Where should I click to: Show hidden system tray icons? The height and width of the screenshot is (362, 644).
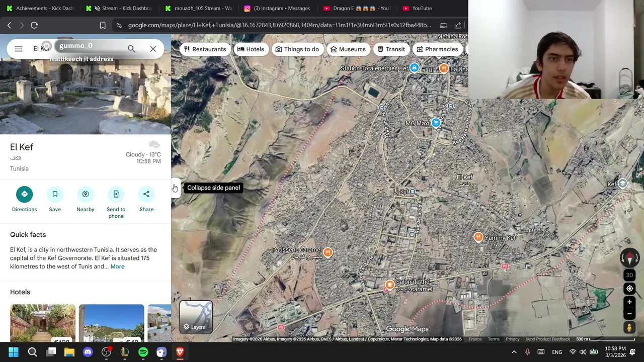point(514,352)
